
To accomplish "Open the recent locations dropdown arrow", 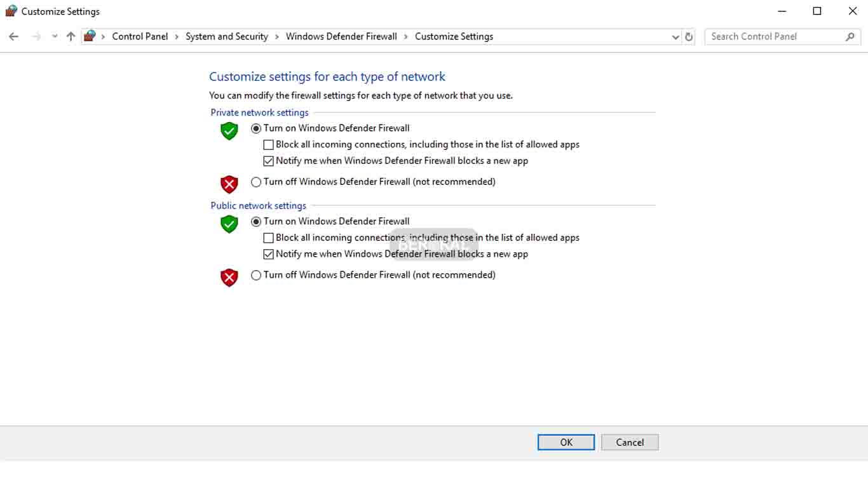I will tap(55, 37).
